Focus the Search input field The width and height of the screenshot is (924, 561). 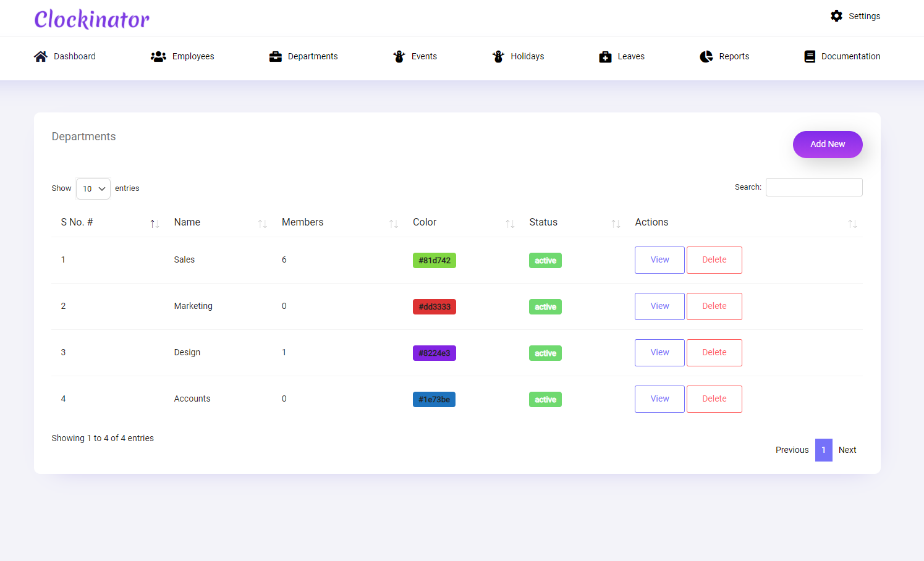[814, 187]
